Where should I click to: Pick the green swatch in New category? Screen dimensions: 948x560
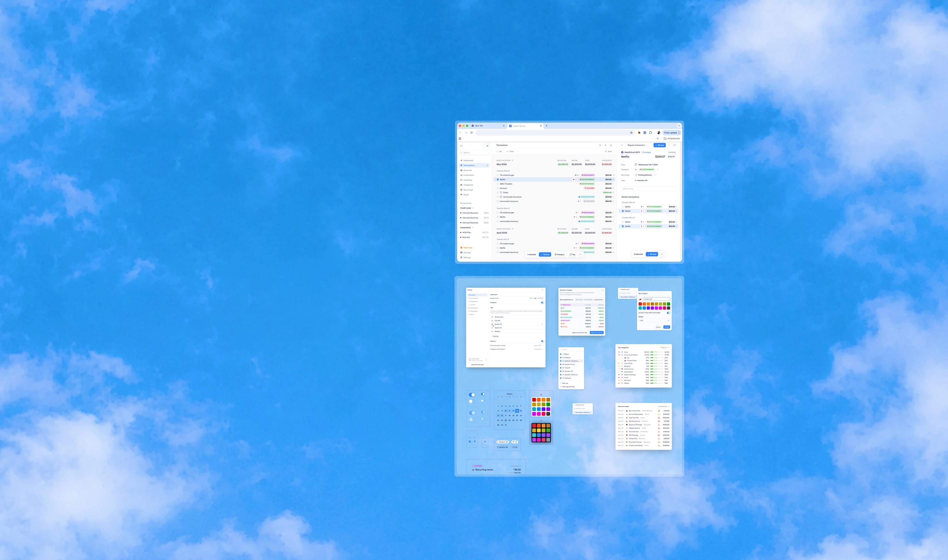tap(668, 304)
